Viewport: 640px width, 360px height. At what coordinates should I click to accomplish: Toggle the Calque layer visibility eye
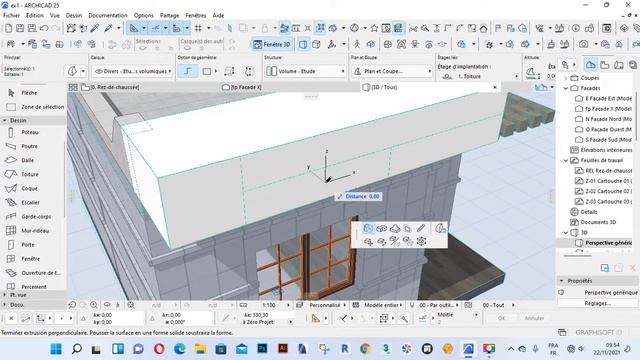click(98, 71)
